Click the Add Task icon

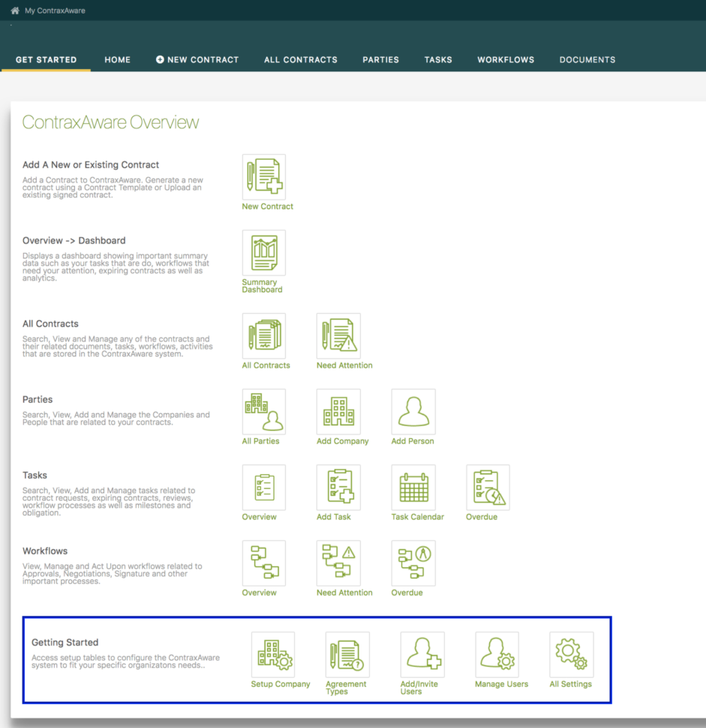coord(338,487)
